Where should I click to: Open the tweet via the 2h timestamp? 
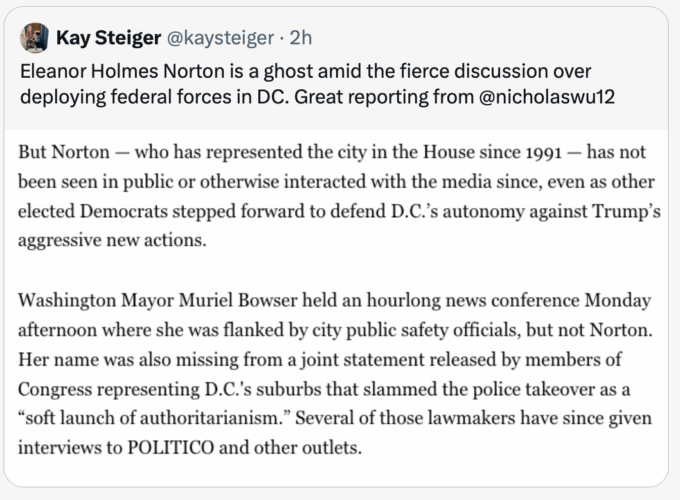[x=301, y=38]
